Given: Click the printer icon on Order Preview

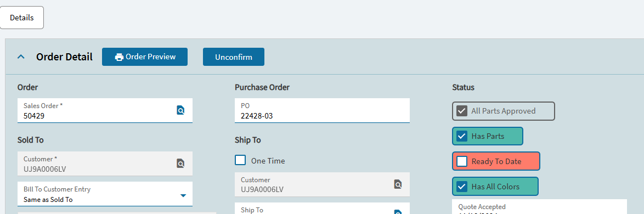Looking at the screenshot, I should [x=119, y=57].
